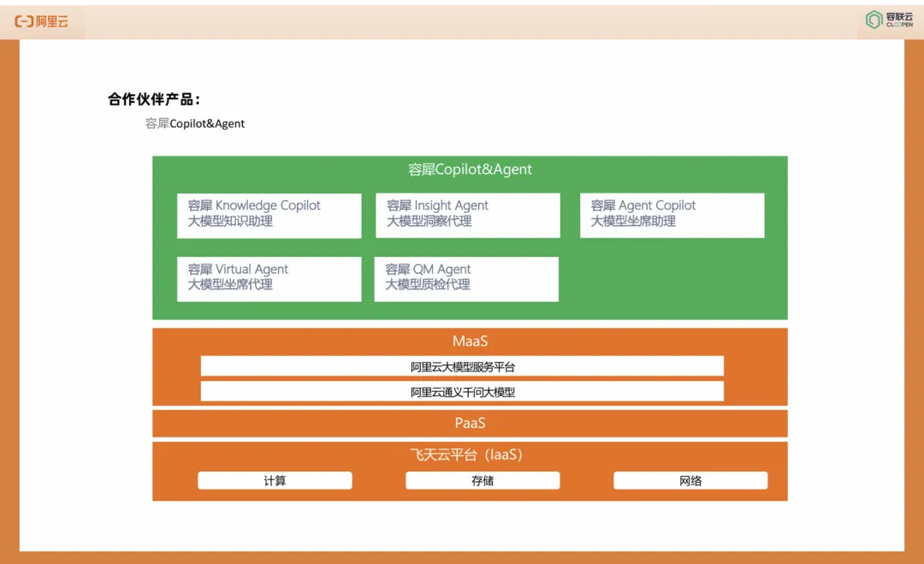
Task: Click the Alibaba Cloud bracket logo icon
Action: 25,21
